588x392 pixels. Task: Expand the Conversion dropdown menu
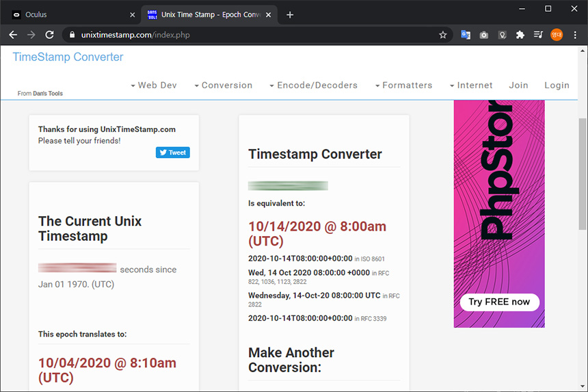[x=223, y=85]
